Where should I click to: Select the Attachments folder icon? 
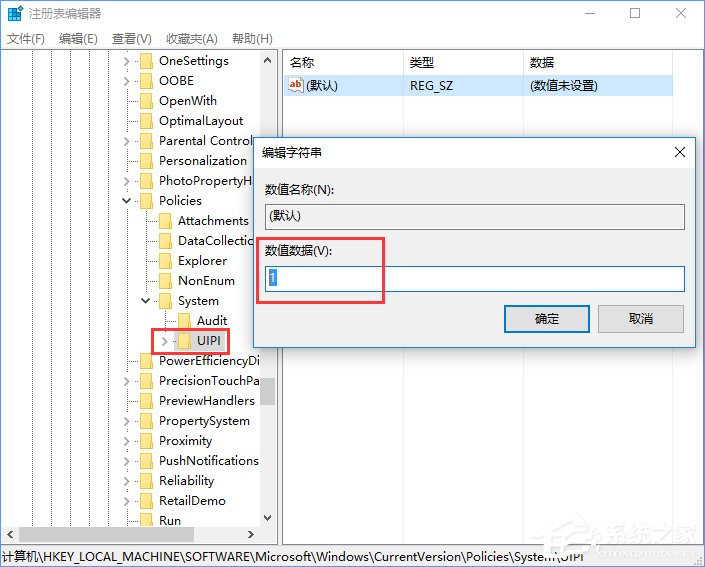pos(165,221)
